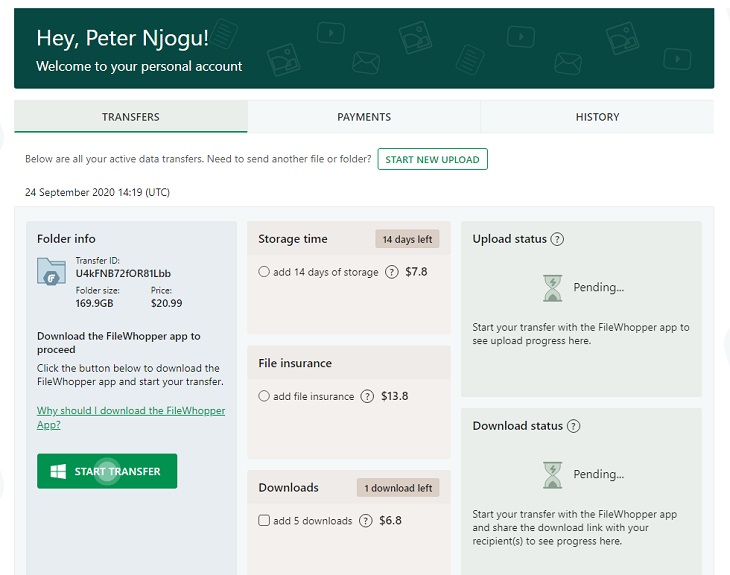730x575 pixels.
Task: Click the 14 days left badge
Action: coord(407,239)
